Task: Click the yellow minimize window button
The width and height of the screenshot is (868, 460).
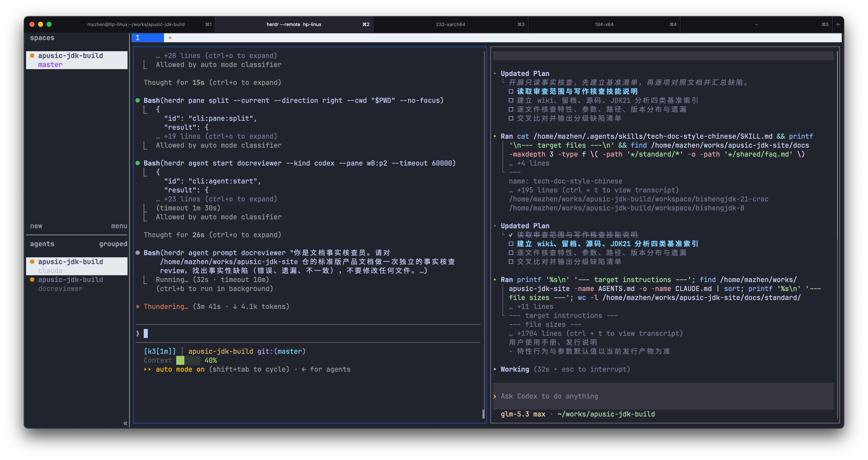Action: 40,24
